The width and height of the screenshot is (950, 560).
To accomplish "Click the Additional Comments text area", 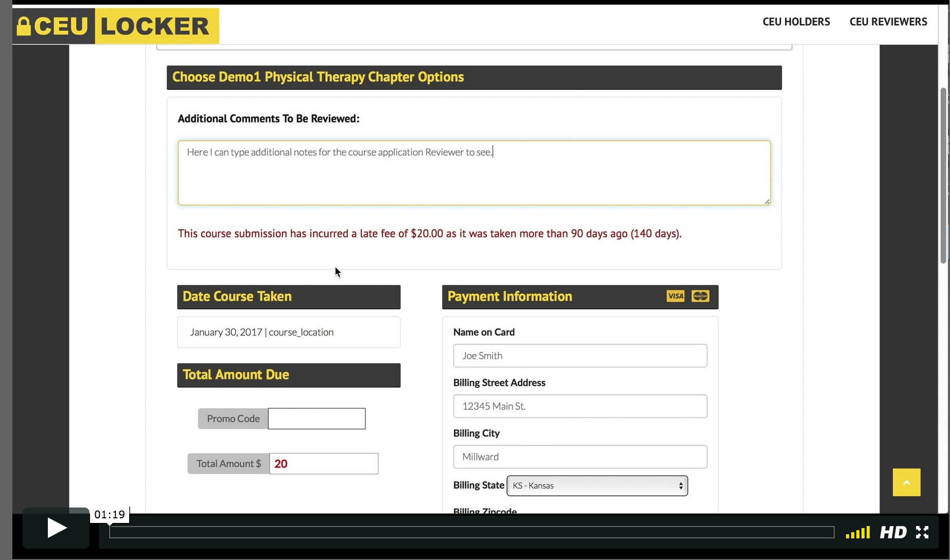I will (473, 173).
